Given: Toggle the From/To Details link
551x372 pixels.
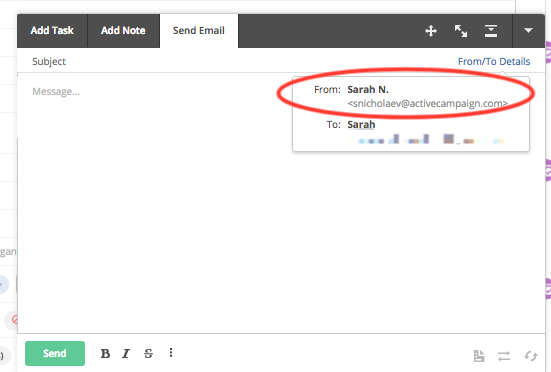Looking at the screenshot, I should 494,61.
